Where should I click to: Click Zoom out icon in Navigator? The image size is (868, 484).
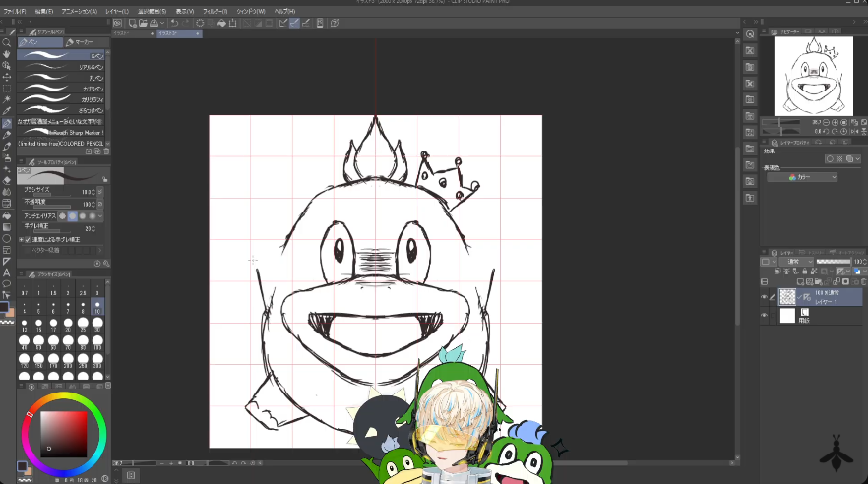click(827, 122)
